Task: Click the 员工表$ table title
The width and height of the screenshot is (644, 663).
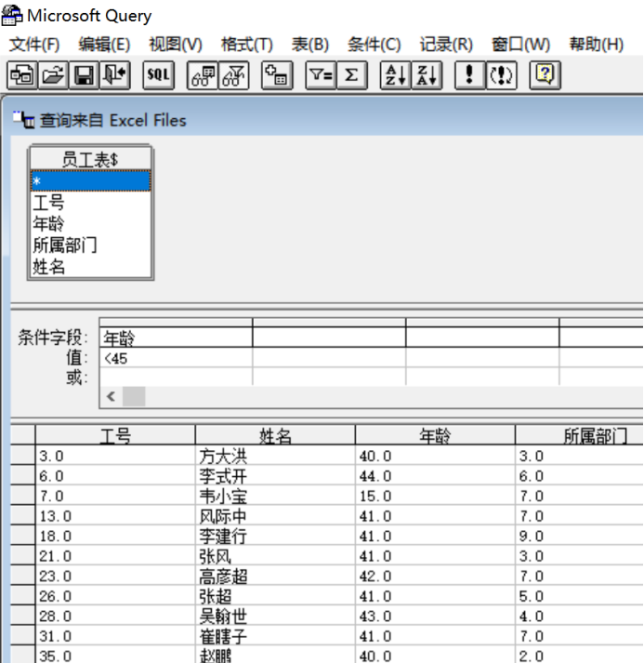Action: (x=90, y=159)
